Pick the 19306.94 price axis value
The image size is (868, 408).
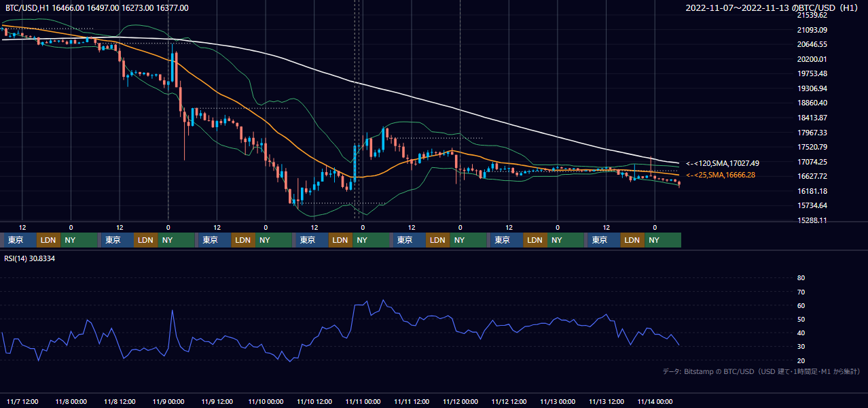pyautogui.click(x=812, y=88)
